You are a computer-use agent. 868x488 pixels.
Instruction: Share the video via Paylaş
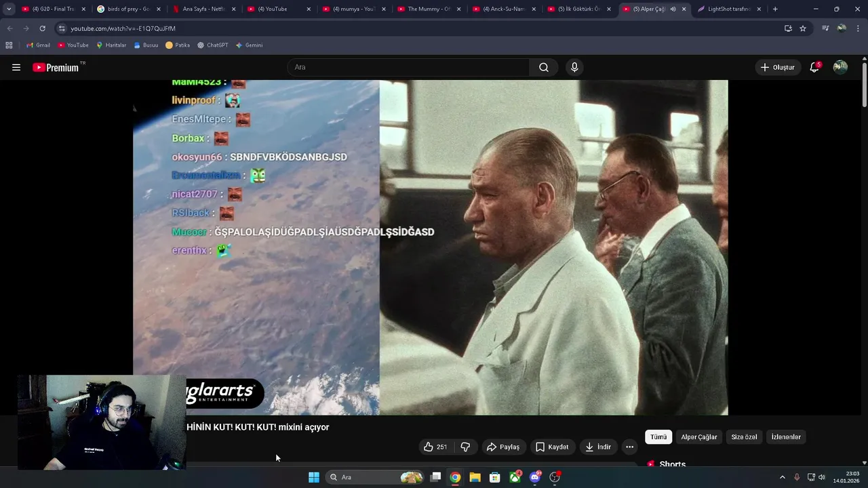click(x=503, y=447)
